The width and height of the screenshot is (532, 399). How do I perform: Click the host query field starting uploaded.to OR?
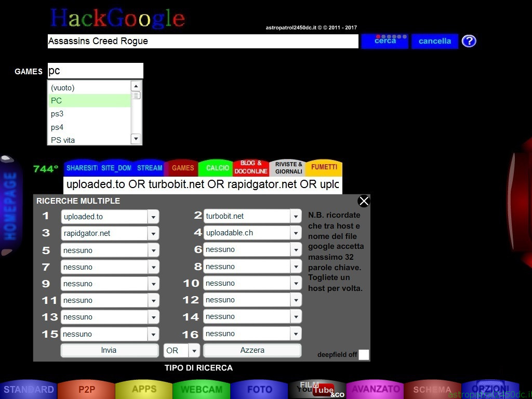click(x=203, y=184)
